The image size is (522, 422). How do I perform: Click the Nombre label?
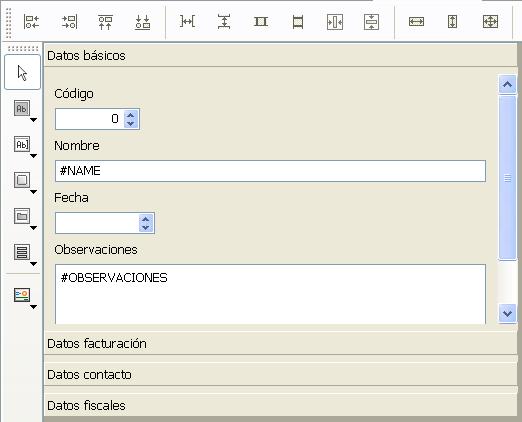tap(77, 146)
